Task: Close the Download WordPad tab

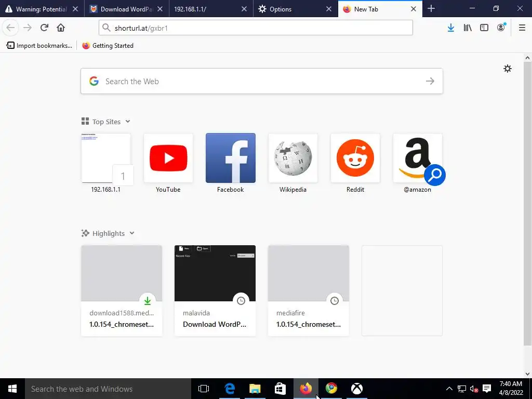Action: click(160, 9)
